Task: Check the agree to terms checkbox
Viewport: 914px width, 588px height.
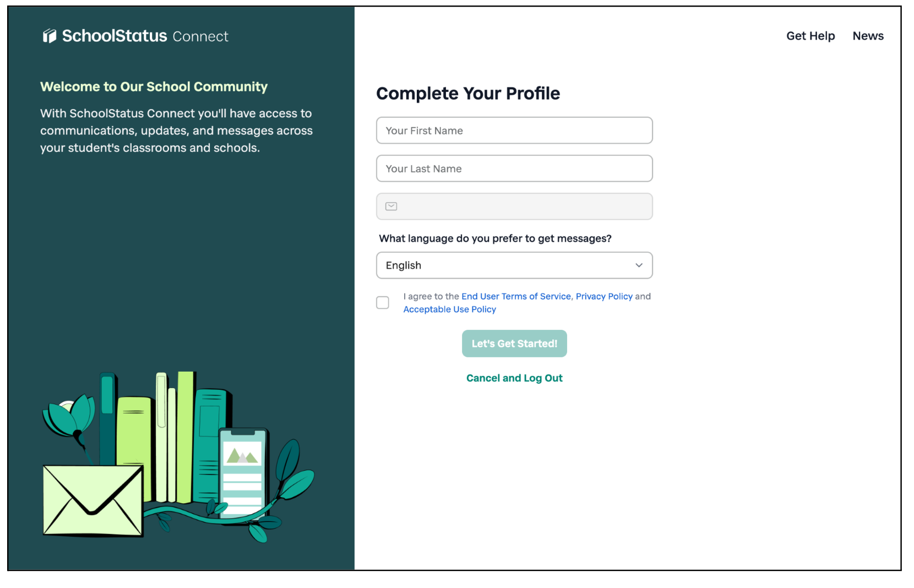Action: coord(383,303)
